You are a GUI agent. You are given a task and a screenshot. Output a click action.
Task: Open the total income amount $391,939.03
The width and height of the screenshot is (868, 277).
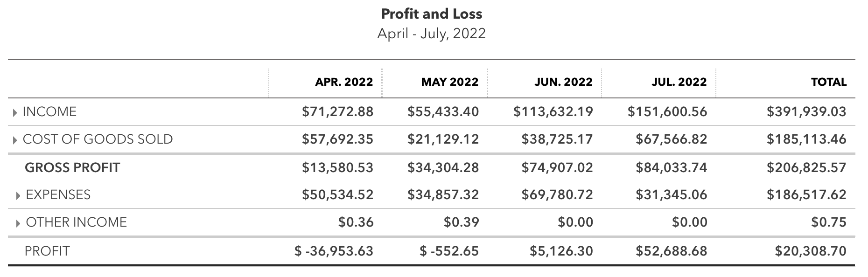806,112
